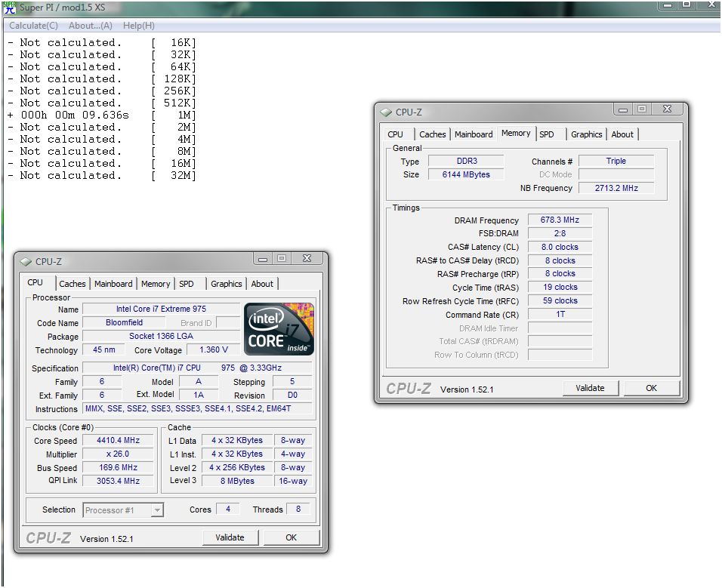Click the Instructions field listing MMX, SSE
722x588 pixels.
pyautogui.click(x=198, y=408)
